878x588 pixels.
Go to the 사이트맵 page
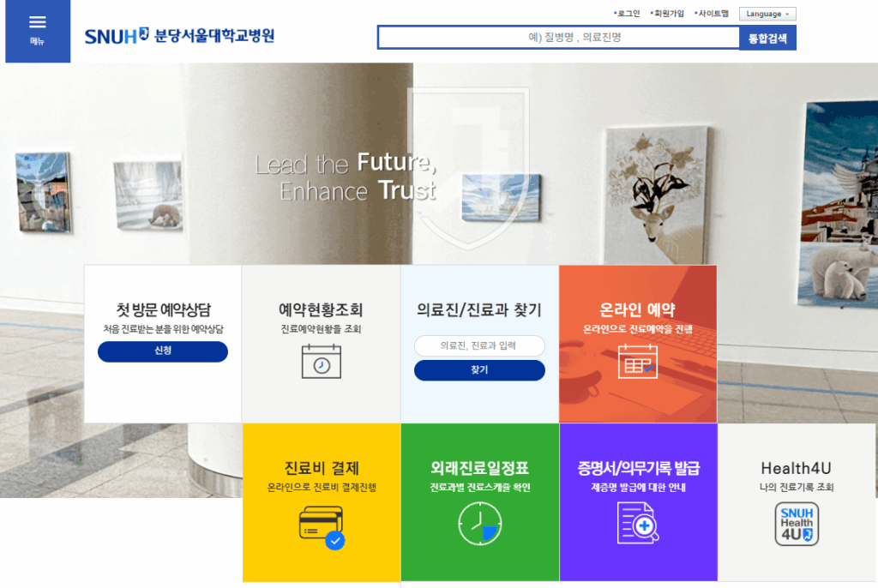tap(712, 14)
